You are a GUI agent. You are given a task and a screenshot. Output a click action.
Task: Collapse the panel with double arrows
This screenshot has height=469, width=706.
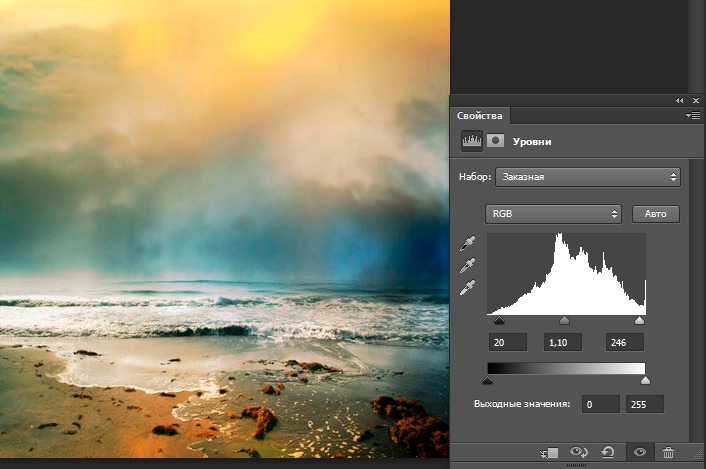pyautogui.click(x=680, y=101)
